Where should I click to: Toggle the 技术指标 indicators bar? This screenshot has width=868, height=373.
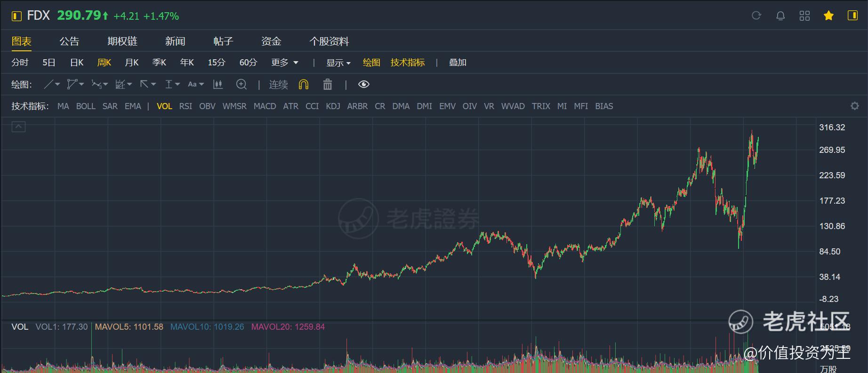click(408, 63)
